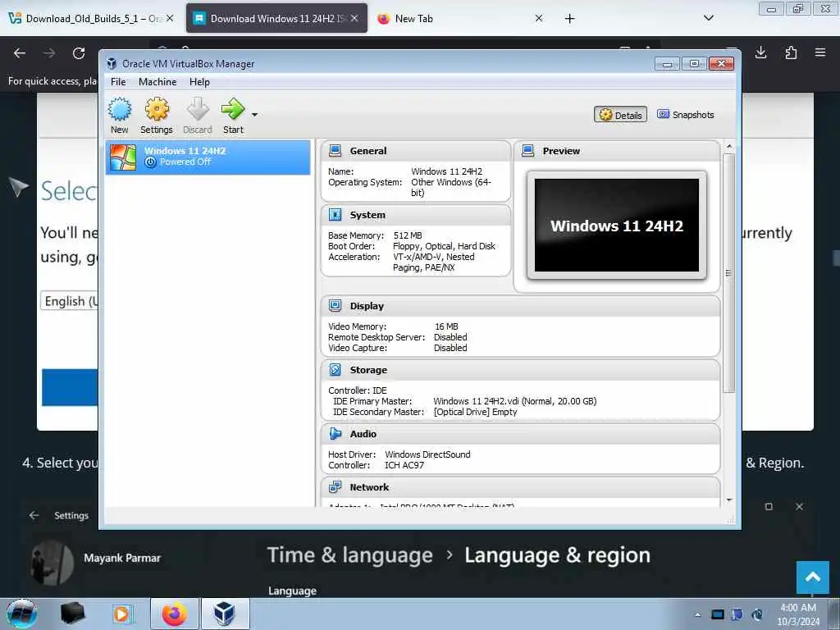
Task: Open the System section header
Action: click(416, 215)
